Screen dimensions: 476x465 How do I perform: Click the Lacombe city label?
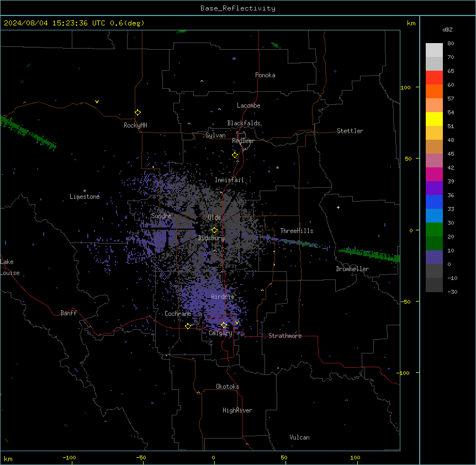[248, 105]
